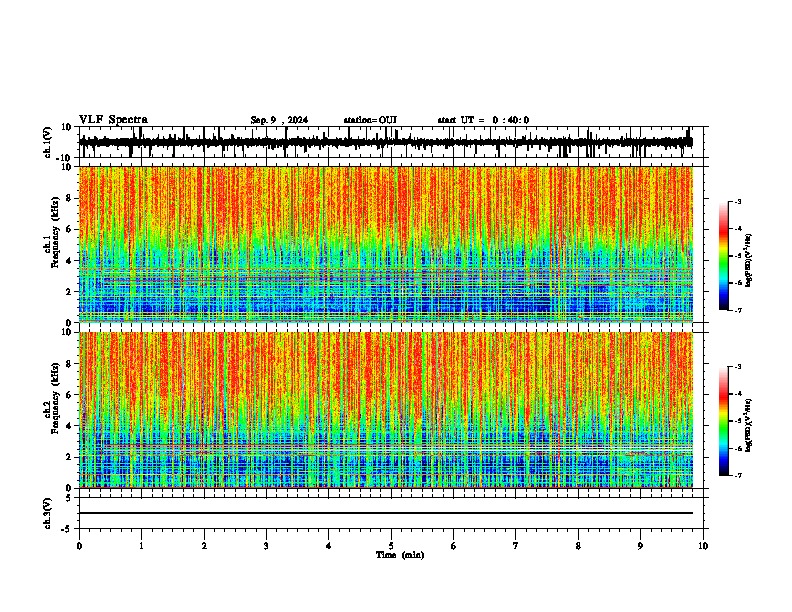Click the "-7" label on ch.2 color bar
The image size is (792, 612).
(x=737, y=475)
